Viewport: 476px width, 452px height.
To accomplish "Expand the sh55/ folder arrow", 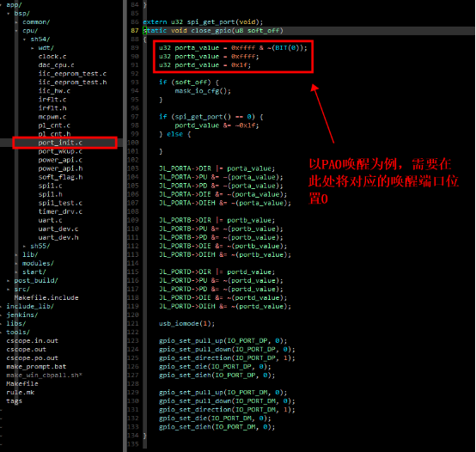I will click(24, 246).
